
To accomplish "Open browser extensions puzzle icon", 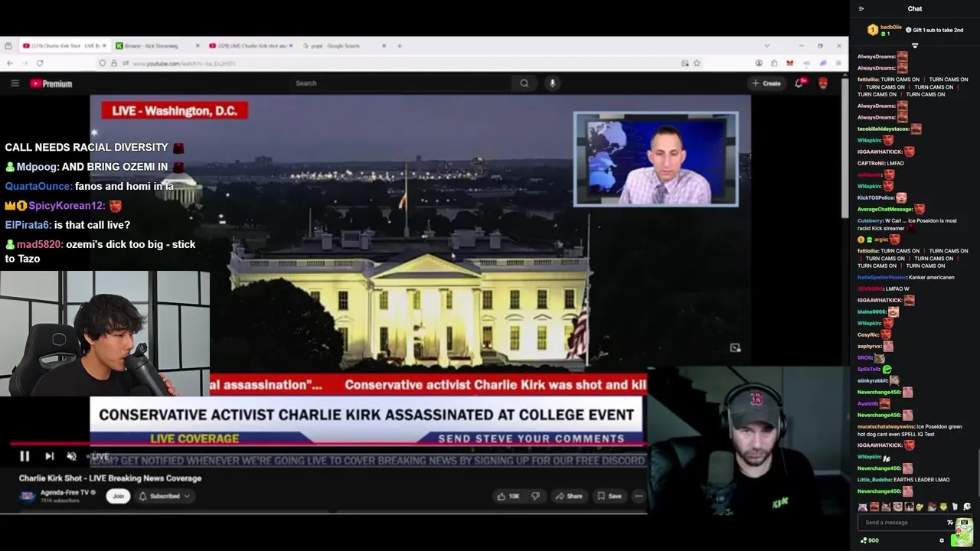I will [774, 64].
